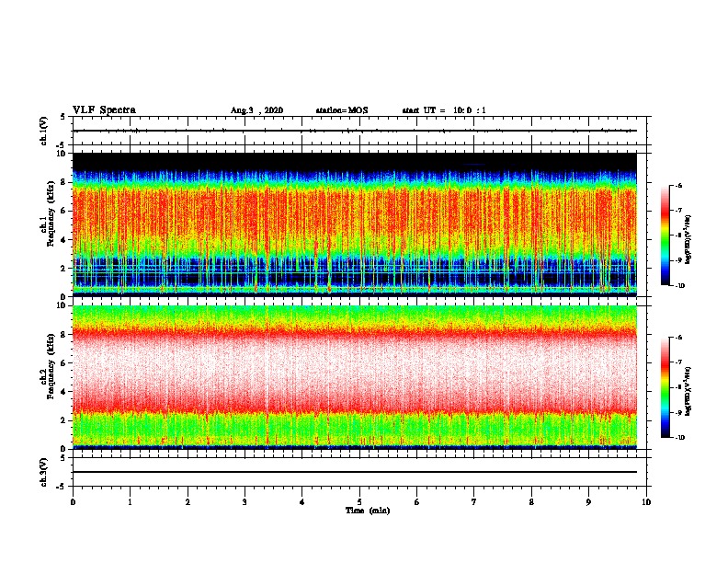Screen dimensions: 728x563
Task: Click the ch.2 spectrogram color scale bar
Action: coord(665,387)
